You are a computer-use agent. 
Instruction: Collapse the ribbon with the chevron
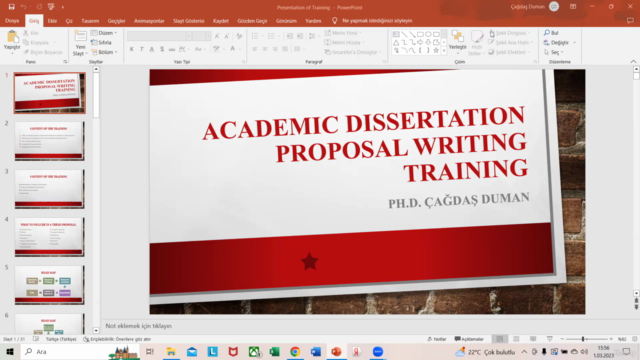(x=633, y=62)
